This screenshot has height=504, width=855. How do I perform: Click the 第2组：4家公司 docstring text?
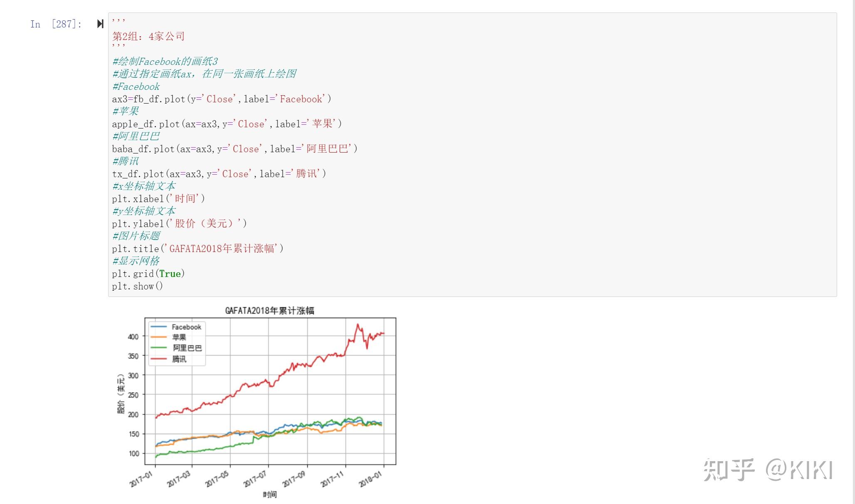click(148, 37)
